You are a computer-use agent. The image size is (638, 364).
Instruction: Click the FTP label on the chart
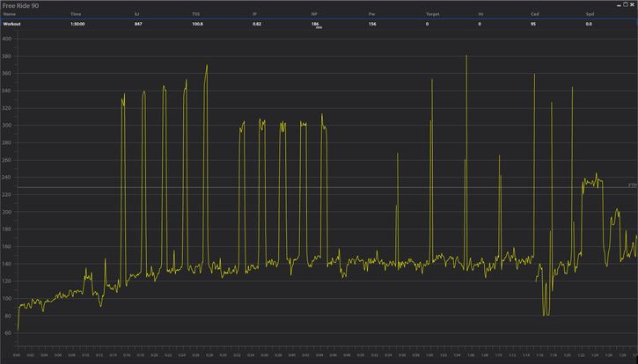point(631,186)
